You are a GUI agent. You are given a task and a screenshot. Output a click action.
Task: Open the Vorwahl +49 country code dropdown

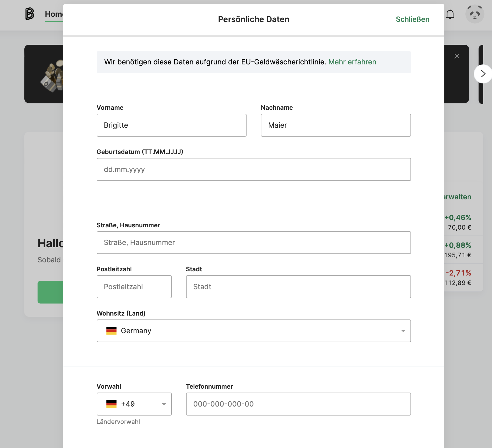tap(134, 404)
